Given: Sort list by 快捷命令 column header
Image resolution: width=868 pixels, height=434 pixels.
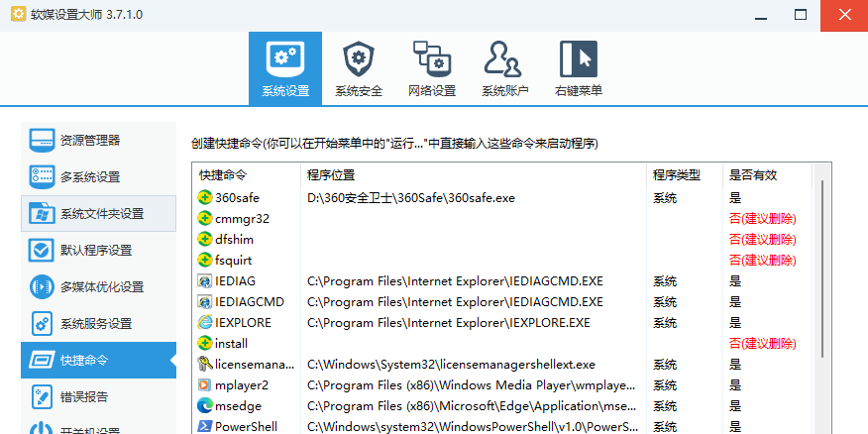Looking at the screenshot, I should click(x=246, y=175).
